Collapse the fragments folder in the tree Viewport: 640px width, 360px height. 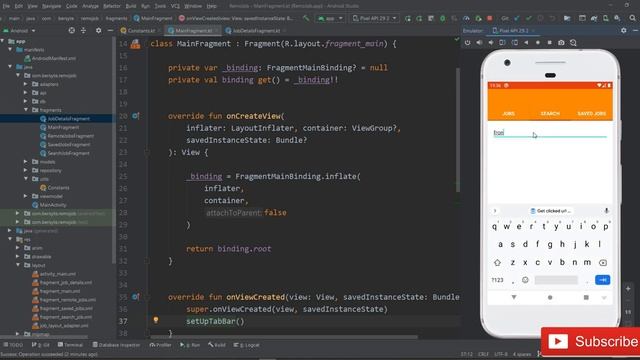[26, 110]
